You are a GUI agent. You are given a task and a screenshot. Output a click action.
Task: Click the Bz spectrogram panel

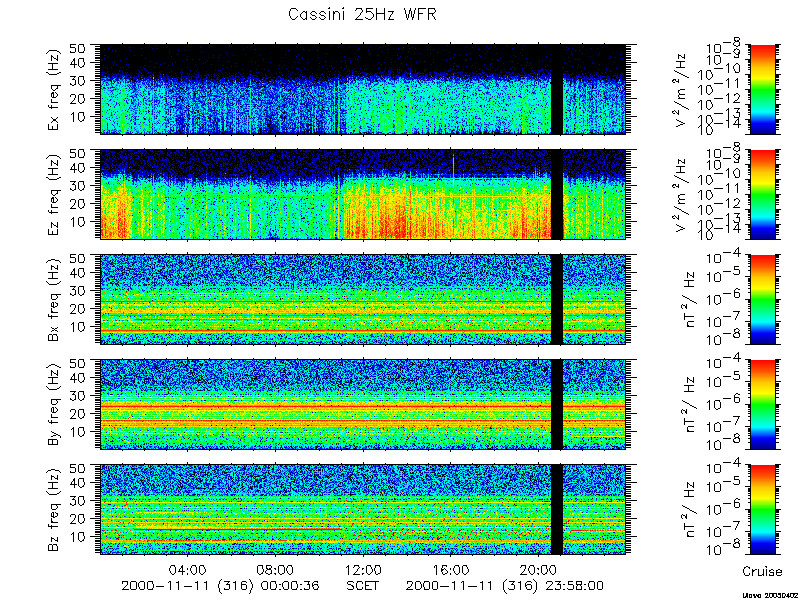tap(363, 510)
